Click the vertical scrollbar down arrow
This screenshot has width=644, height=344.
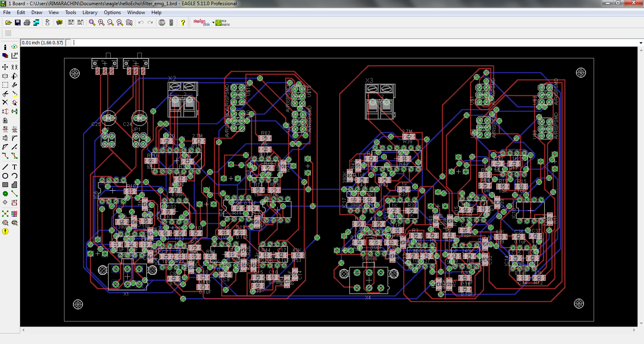coord(641,324)
